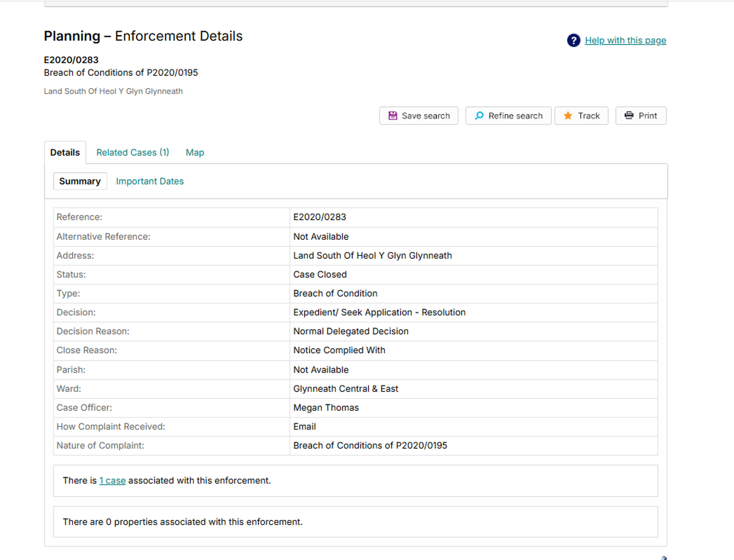Screen dimensions: 734x560
Task: Click the 'Type:' row label
Action: click(68, 293)
